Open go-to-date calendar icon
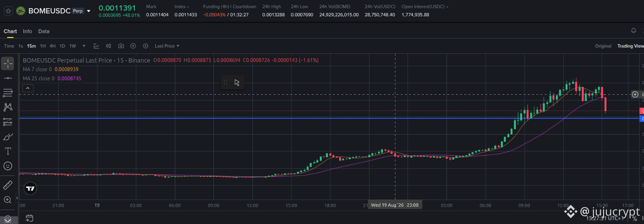The width and height of the screenshot is (644, 224). coord(29,218)
